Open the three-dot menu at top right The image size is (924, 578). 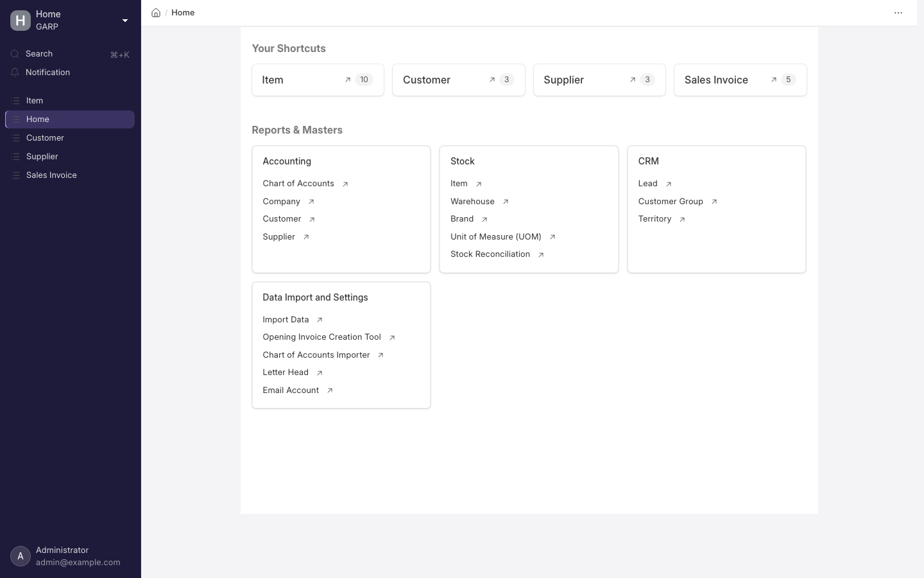898,13
